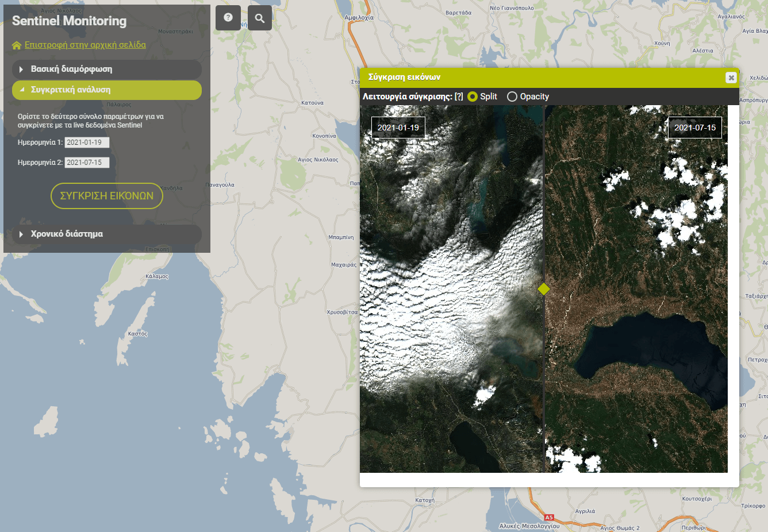The image size is (768, 532).
Task: Open the help question mark button
Action: pos(228,18)
